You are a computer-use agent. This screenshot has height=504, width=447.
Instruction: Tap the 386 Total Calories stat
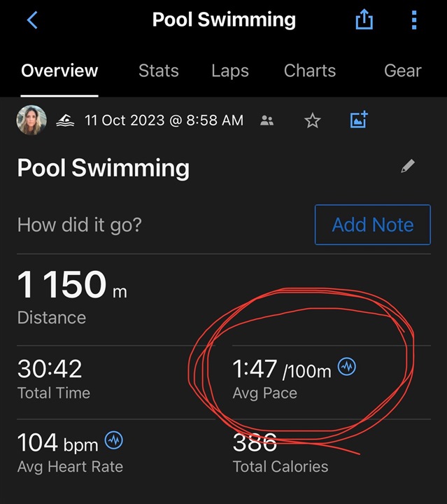(x=281, y=453)
